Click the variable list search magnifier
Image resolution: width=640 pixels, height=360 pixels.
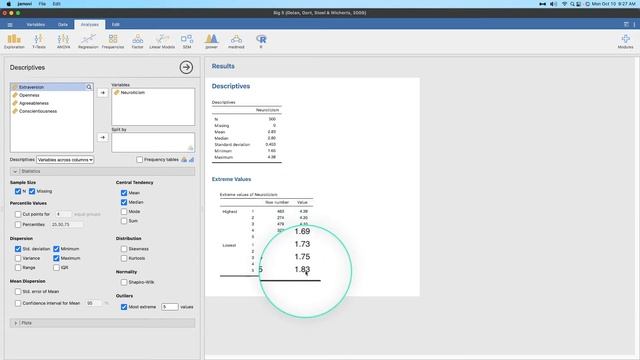pyautogui.click(x=89, y=87)
